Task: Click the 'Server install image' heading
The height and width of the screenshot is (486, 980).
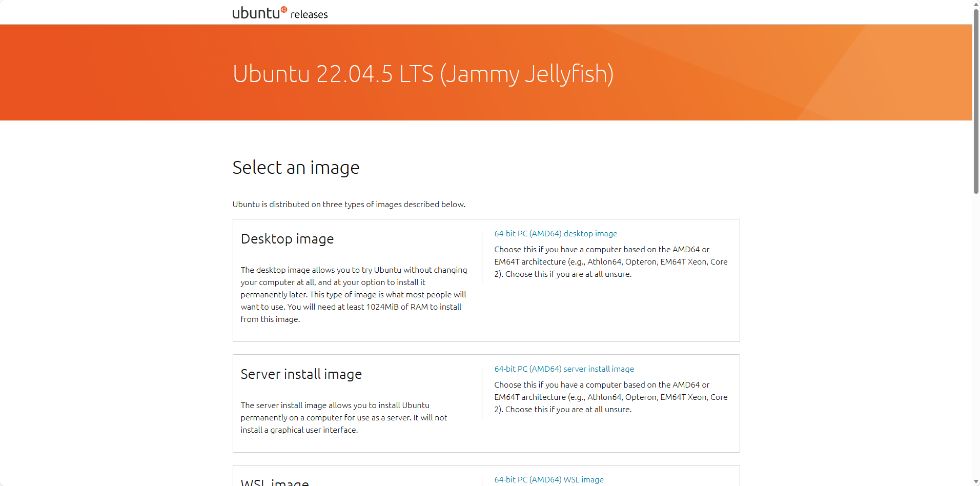Action: [x=301, y=374]
